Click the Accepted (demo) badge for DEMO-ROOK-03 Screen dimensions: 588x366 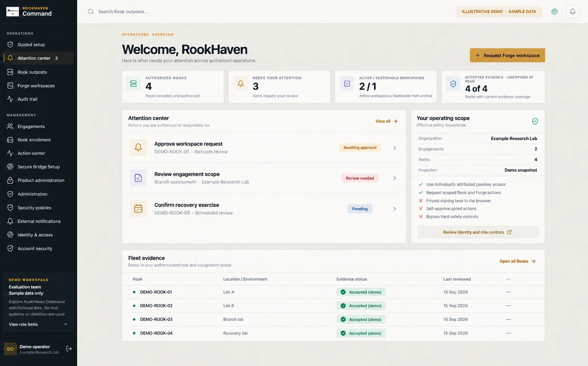tap(361, 319)
